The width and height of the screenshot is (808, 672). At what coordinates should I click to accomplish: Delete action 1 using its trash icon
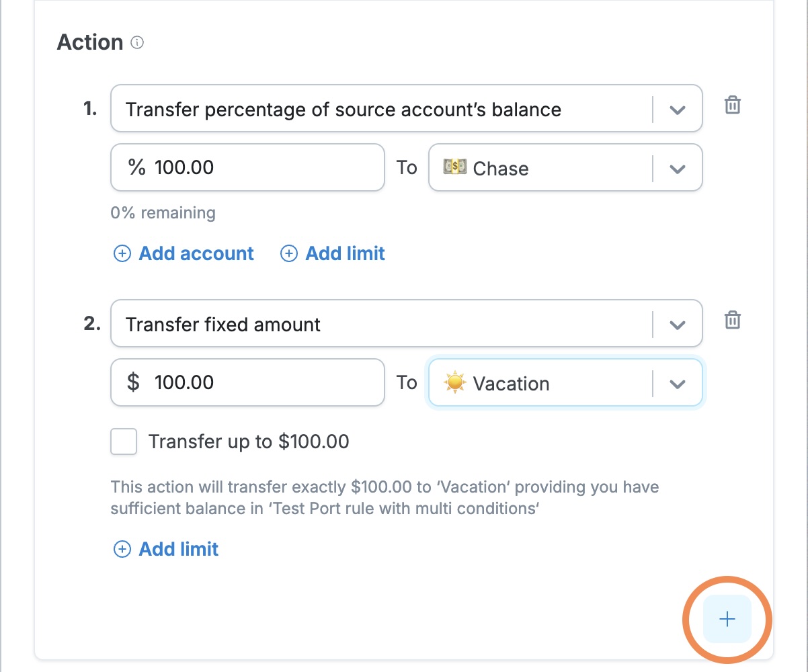[732, 106]
